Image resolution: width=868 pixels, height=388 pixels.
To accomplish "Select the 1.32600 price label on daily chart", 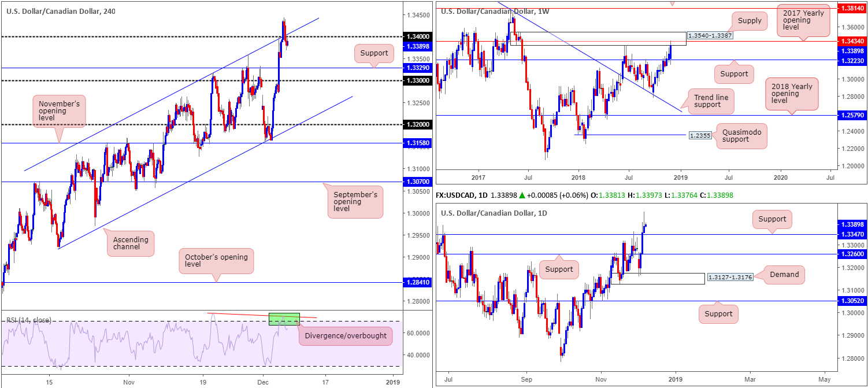I will (852, 254).
